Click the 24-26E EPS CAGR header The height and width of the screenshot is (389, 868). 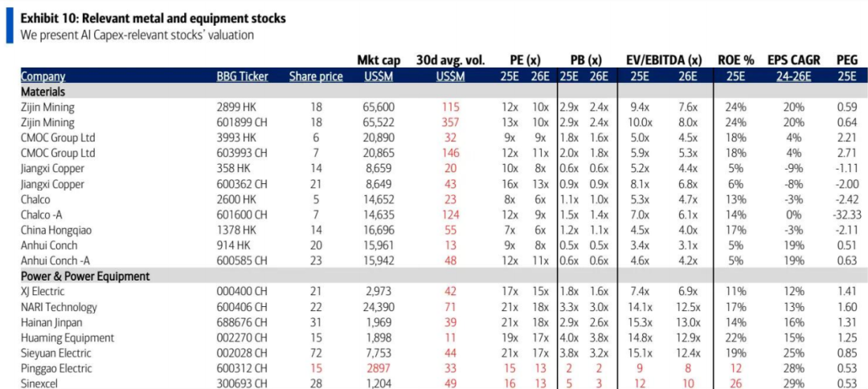point(793,76)
